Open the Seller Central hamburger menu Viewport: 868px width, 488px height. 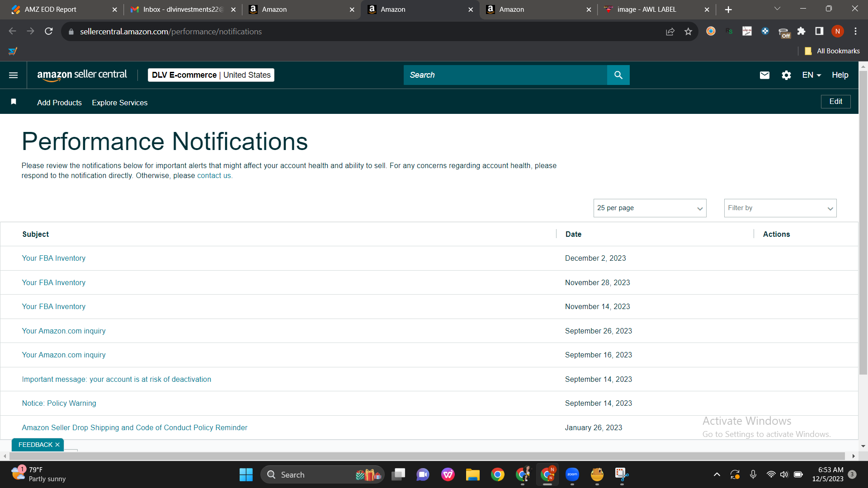tap(14, 75)
